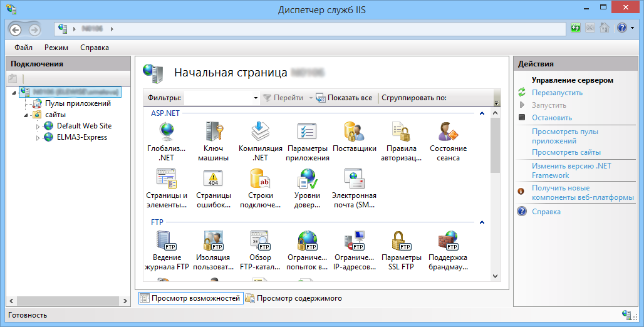Screen dimensions: 644x327
Task: Open the Фильтры dropdown box
Action: [x=256, y=98]
